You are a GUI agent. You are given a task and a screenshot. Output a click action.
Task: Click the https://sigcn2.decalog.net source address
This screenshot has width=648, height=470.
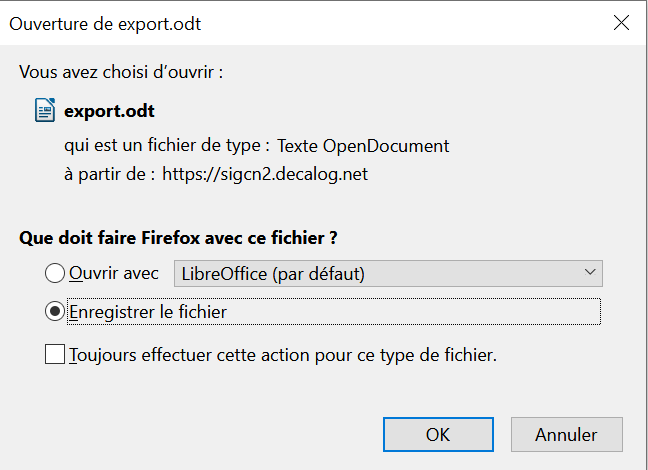(265, 174)
